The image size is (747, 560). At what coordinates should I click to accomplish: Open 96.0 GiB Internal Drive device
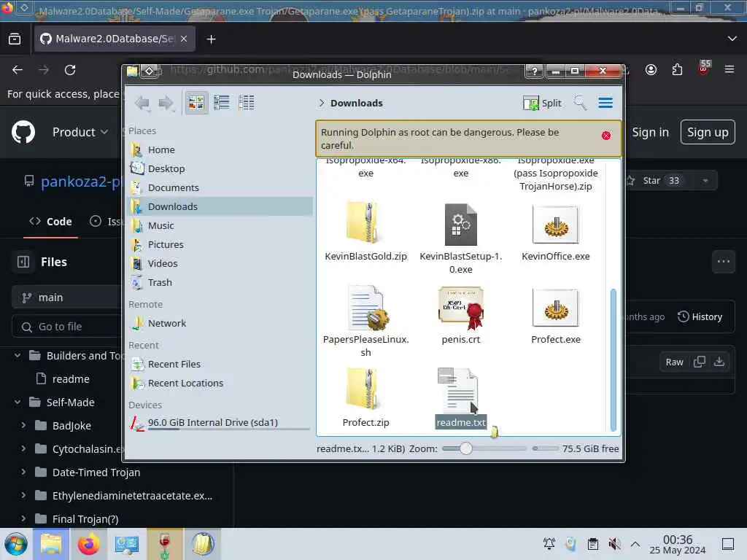click(x=220, y=423)
